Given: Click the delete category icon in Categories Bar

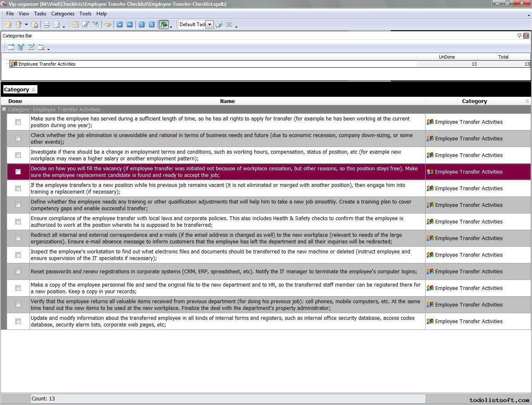Looking at the screenshot, I should coord(41,47).
